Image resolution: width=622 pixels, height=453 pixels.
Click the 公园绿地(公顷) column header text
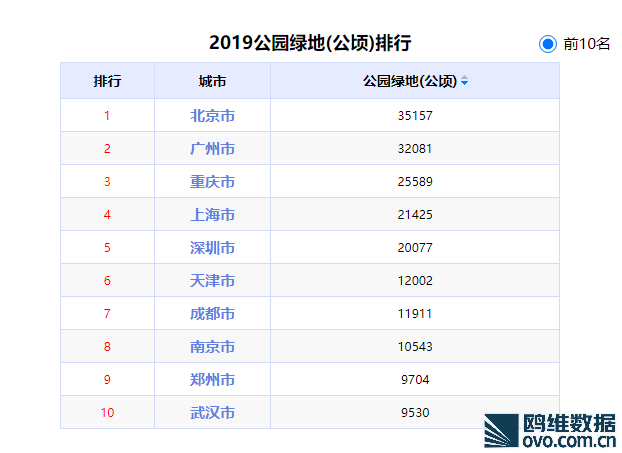(410, 81)
